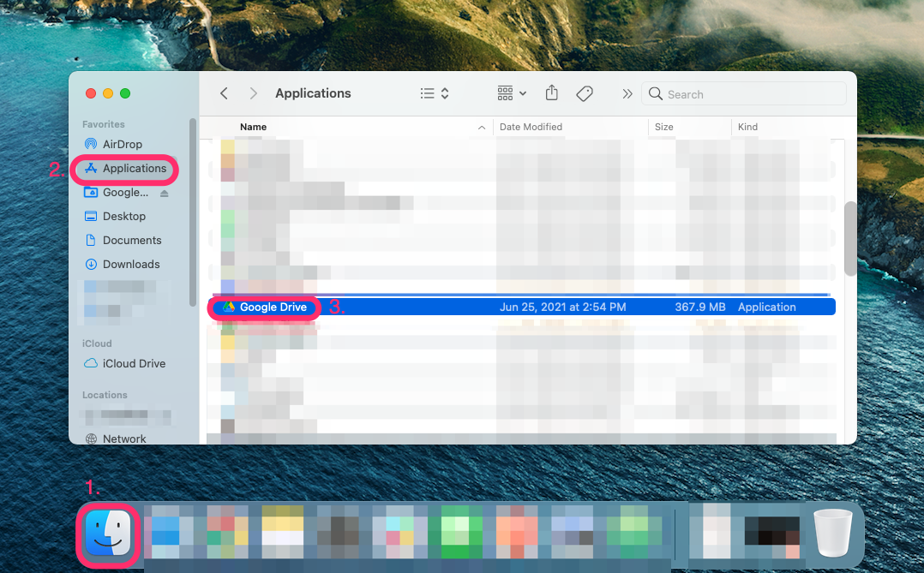Go forward in Finder
This screenshot has height=573, width=924.
pyautogui.click(x=253, y=93)
